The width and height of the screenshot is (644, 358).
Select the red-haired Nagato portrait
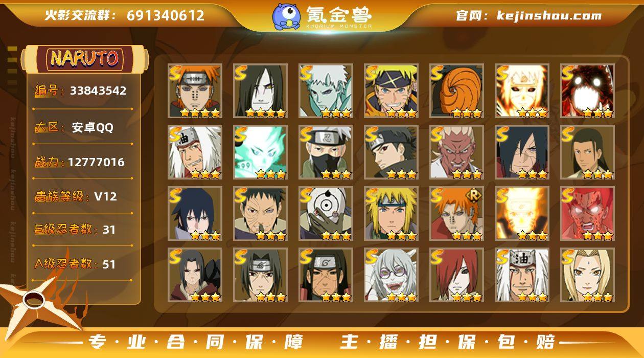(x=456, y=275)
